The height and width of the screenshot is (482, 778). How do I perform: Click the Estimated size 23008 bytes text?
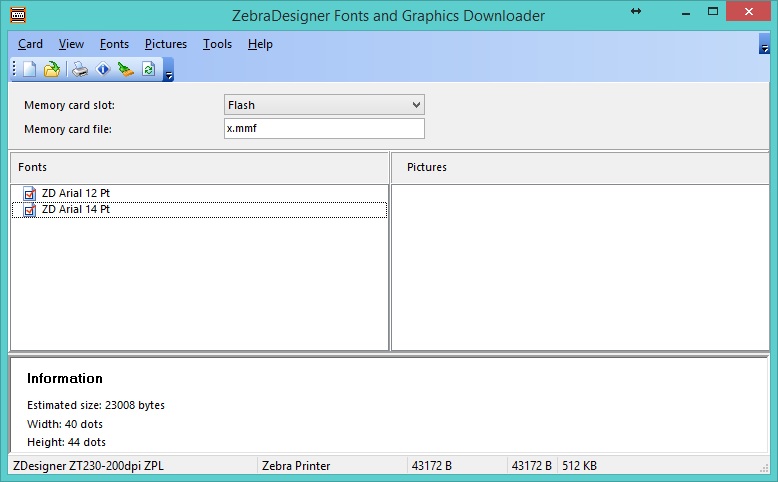coord(96,405)
